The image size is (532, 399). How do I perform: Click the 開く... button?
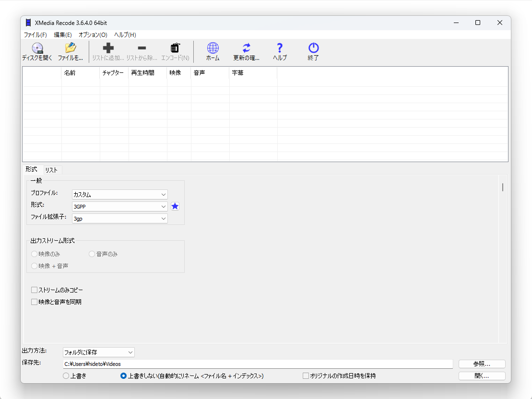(482, 376)
